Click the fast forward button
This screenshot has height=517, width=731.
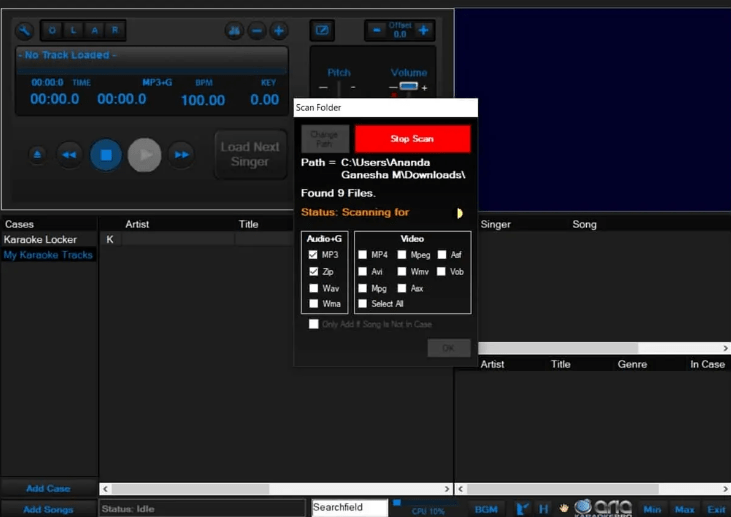pos(181,154)
